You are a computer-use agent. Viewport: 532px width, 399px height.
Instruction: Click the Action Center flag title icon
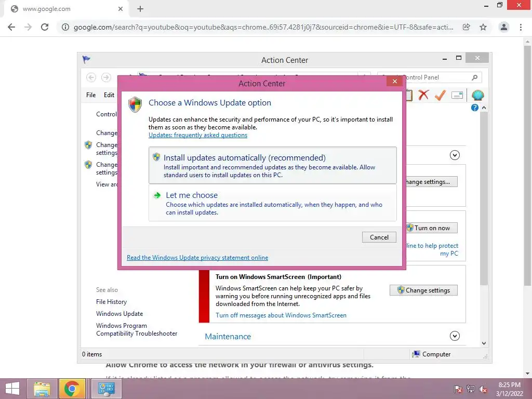[86, 60]
